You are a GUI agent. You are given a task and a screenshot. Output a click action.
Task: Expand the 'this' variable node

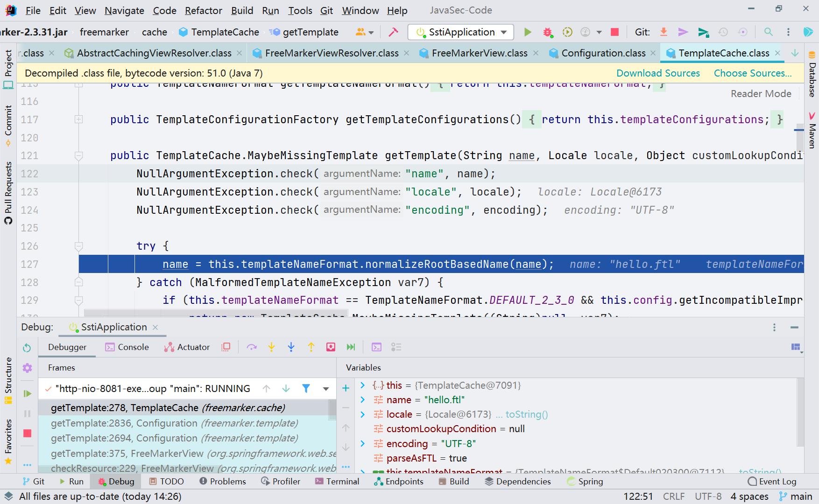coord(362,385)
